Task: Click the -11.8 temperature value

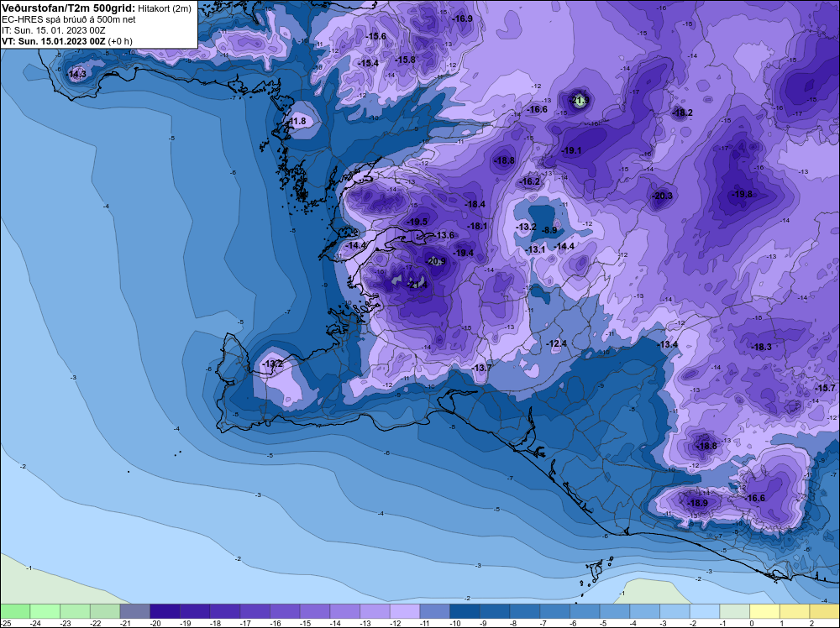Action: (297, 122)
